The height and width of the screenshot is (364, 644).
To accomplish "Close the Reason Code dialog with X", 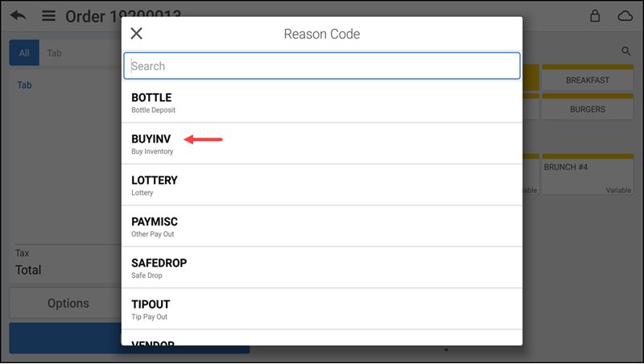I will coord(136,33).
